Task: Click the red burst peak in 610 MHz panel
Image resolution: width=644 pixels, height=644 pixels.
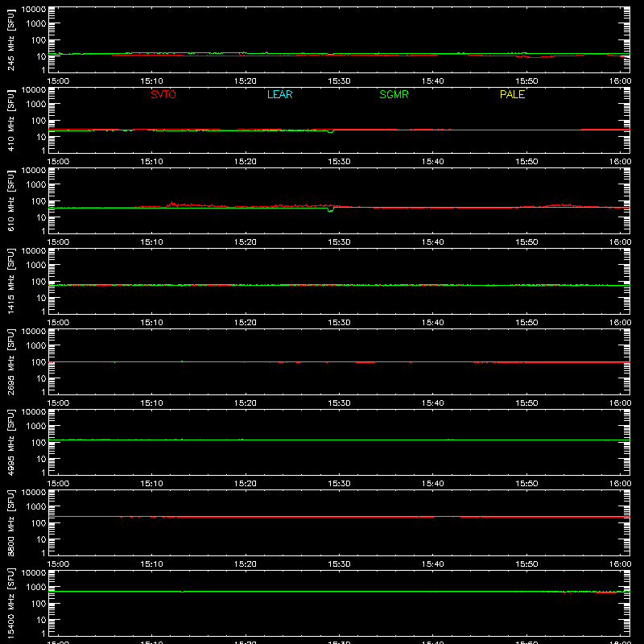Action: tap(172, 203)
